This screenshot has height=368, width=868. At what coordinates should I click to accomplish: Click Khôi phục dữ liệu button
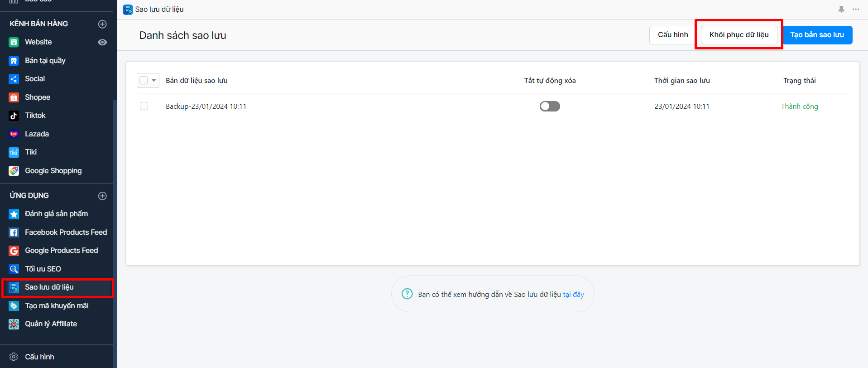[739, 35]
